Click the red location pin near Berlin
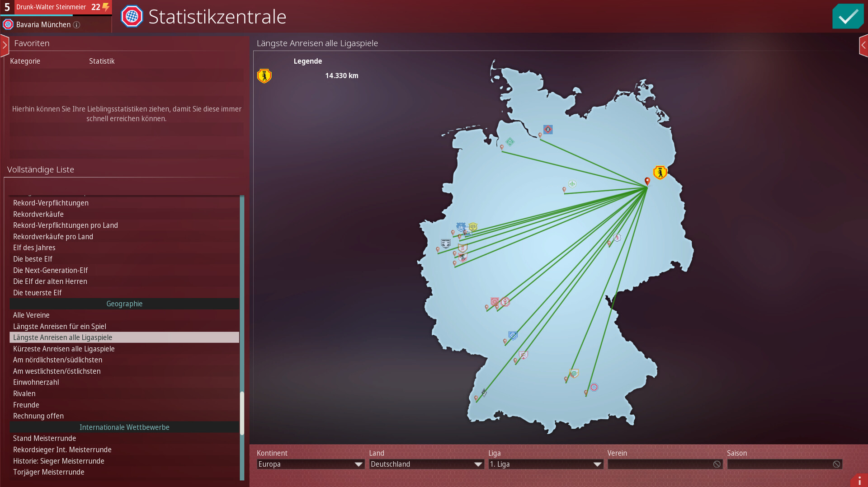 [x=647, y=181]
